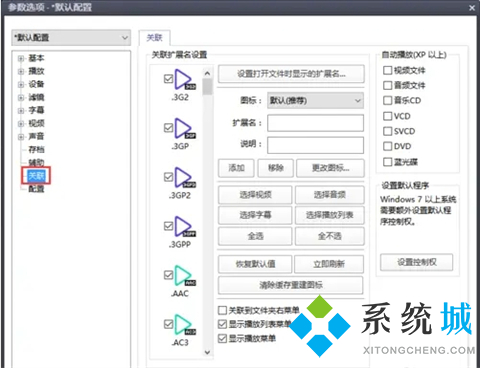The height and width of the screenshot is (368, 480).
Task: Expand the 设备 tree node
Action: tap(21, 84)
